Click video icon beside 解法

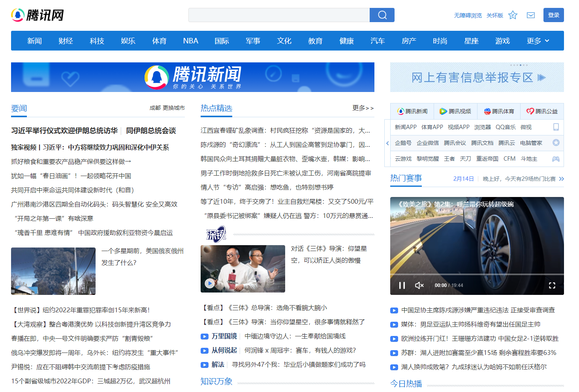tap(205, 365)
